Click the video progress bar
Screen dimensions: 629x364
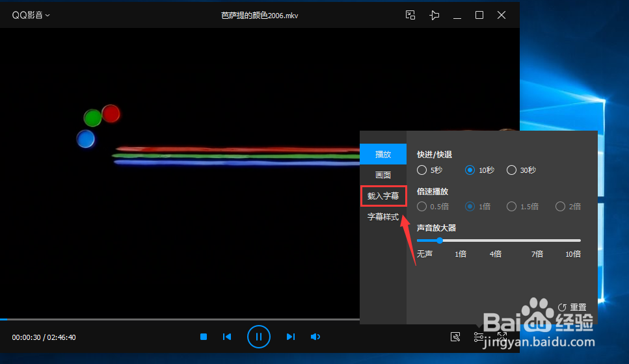180,319
